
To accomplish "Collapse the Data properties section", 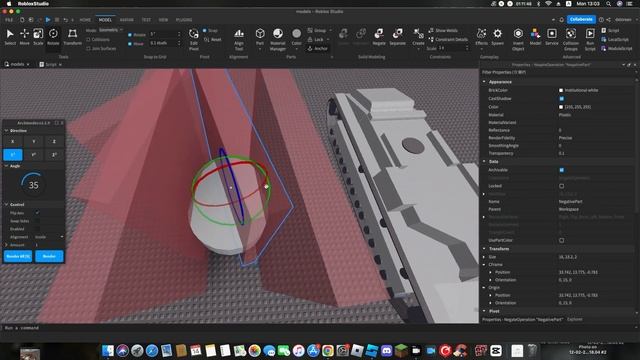I will point(484,162).
